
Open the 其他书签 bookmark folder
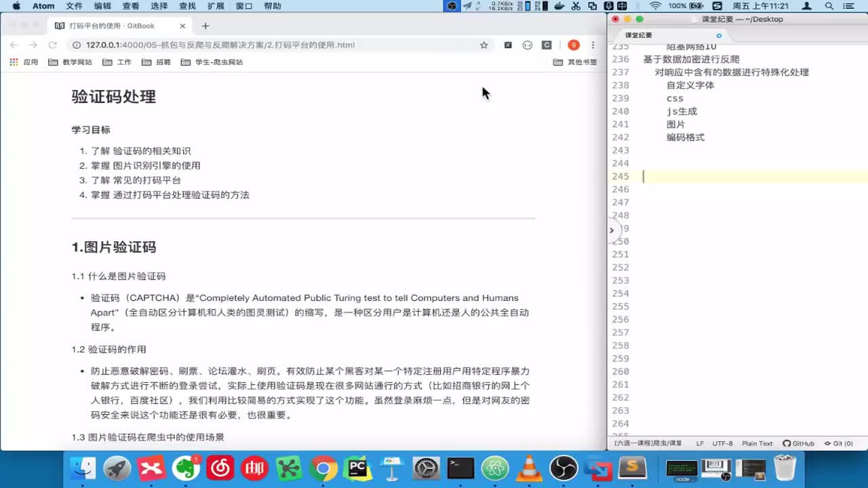coord(575,62)
